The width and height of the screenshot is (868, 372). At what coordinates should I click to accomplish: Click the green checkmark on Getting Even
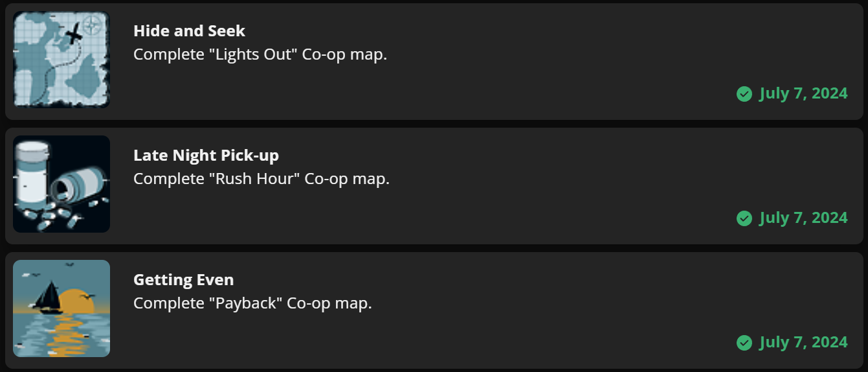(744, 343)
